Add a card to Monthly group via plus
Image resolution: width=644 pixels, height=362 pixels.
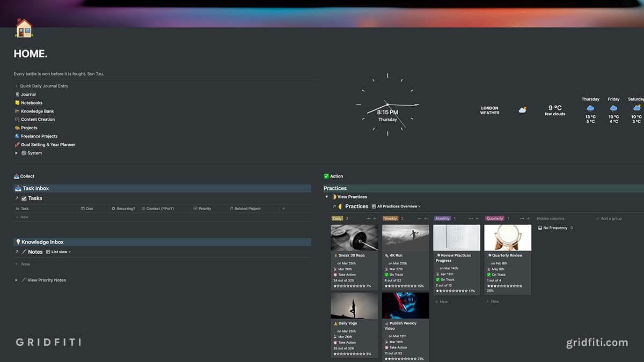tap(477, 219)
